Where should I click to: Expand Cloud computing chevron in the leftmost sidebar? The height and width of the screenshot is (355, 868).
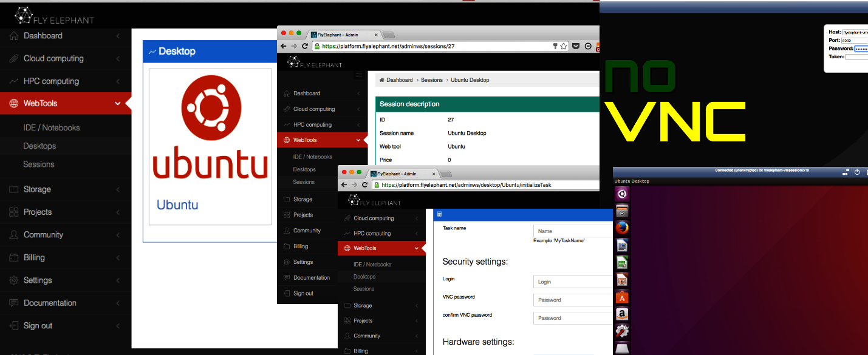coord(118,59)
